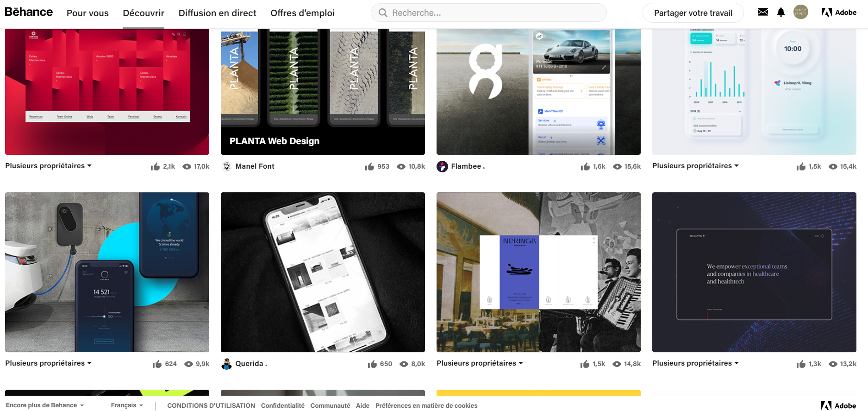Open Flambee's avatar icon

tap(442, 166)
